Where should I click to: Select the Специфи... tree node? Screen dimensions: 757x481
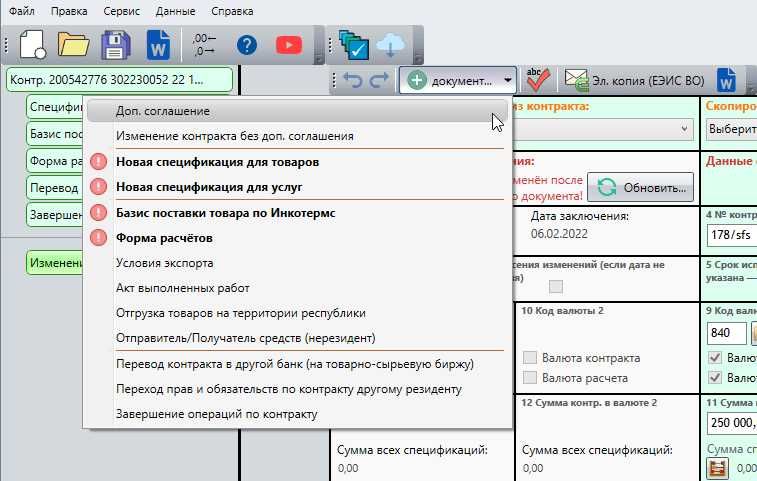click(x=56, y=107)
